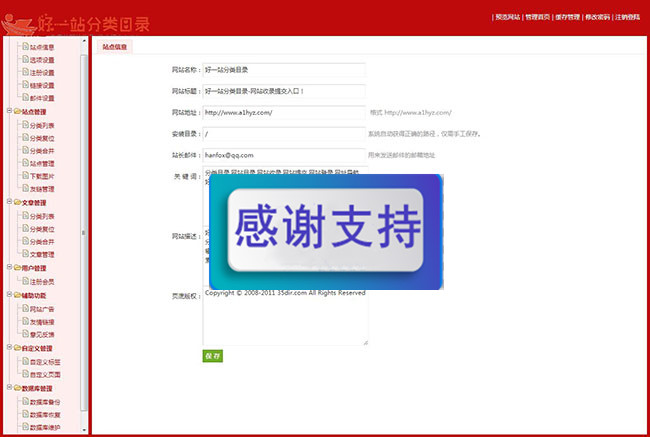Focus the 站长邮件 input field
Viewport: 650px width, 437px height.
point(284,155)
